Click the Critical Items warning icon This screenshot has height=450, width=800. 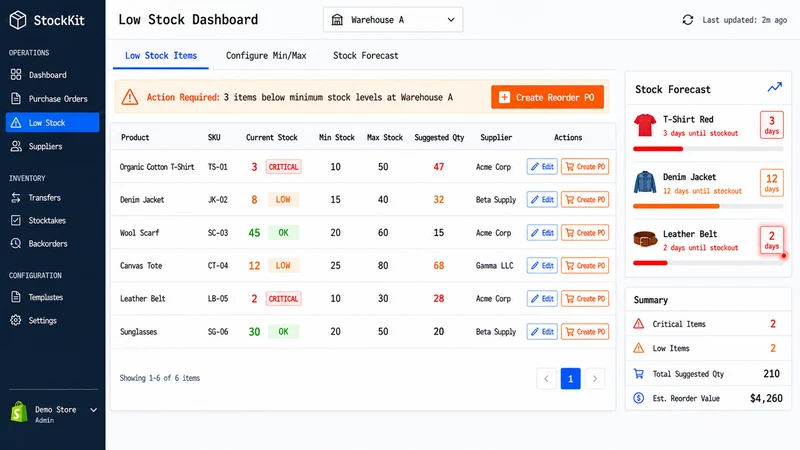(639, 324)
